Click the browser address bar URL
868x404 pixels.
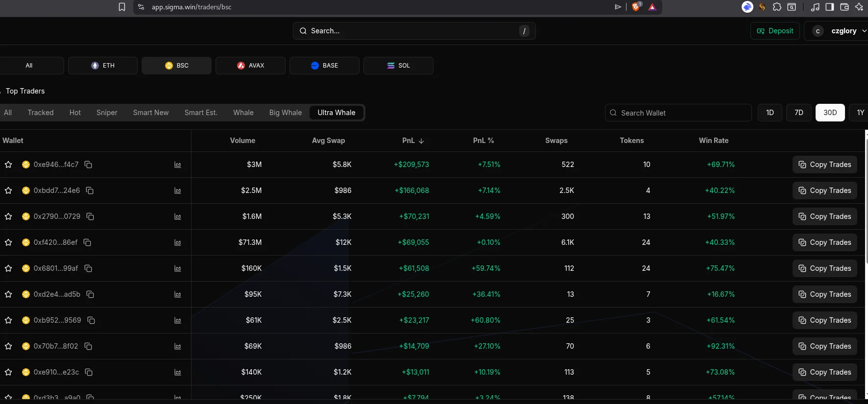(x=192, y=7)
